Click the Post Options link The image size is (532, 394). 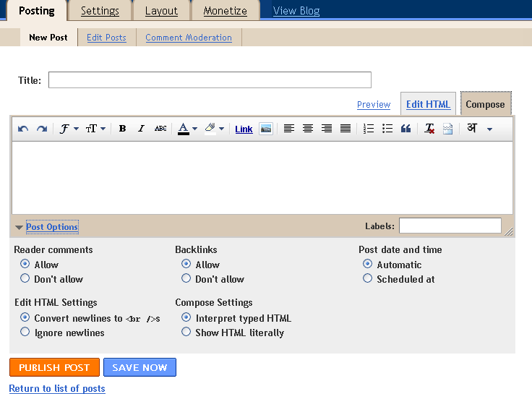click(x=52, y=227)
